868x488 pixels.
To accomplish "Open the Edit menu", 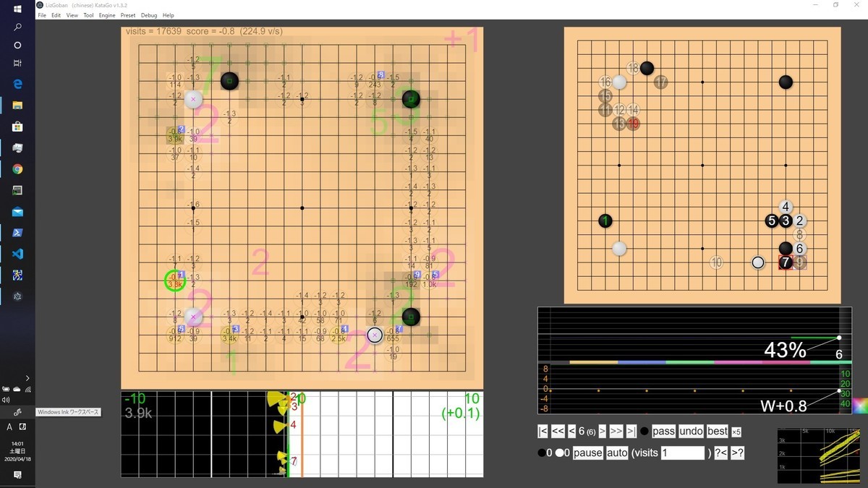I will [56, 15].
